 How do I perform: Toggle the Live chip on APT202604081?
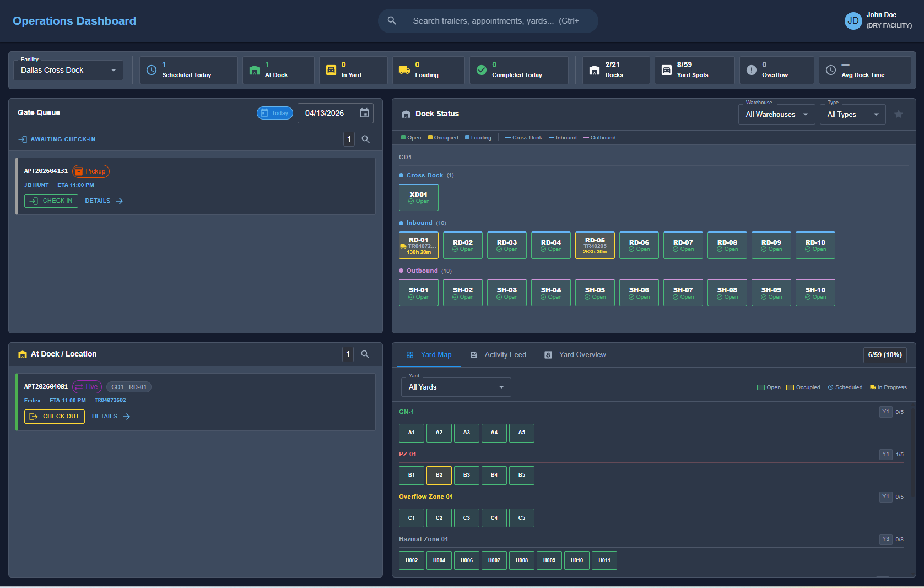[x=87, y=387]
